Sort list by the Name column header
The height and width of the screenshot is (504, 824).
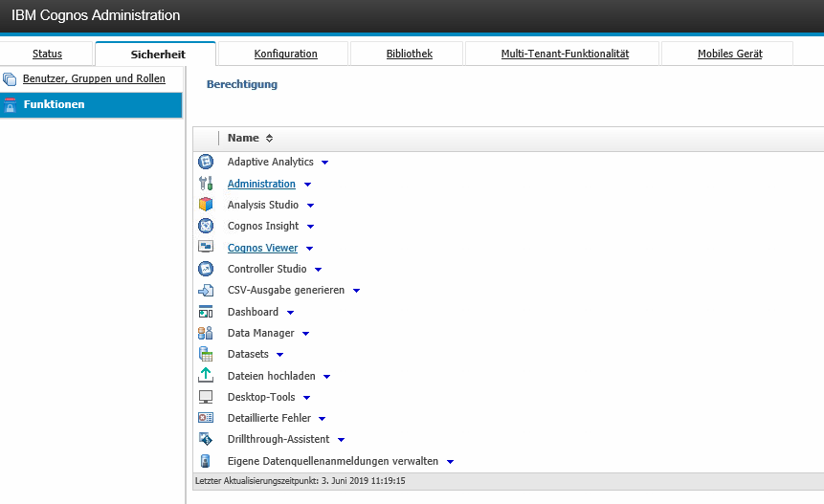coord(243,138)
